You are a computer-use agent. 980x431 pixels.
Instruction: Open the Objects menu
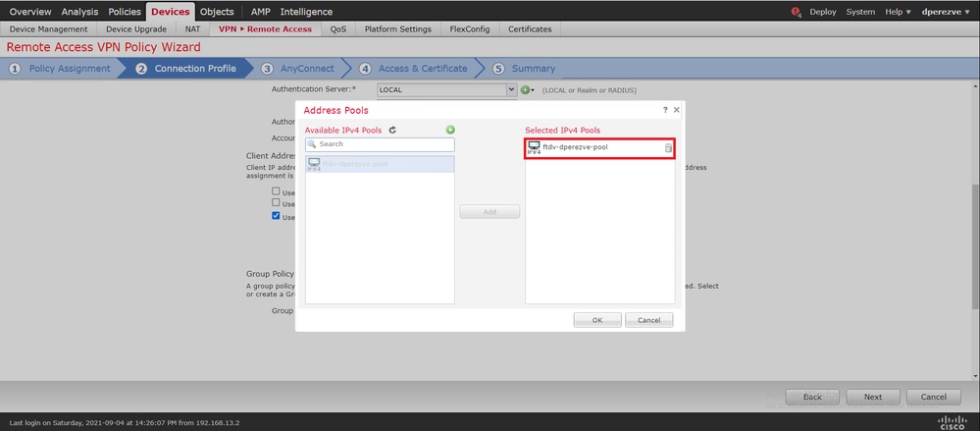pyautogui.click(x=217, y=12)
